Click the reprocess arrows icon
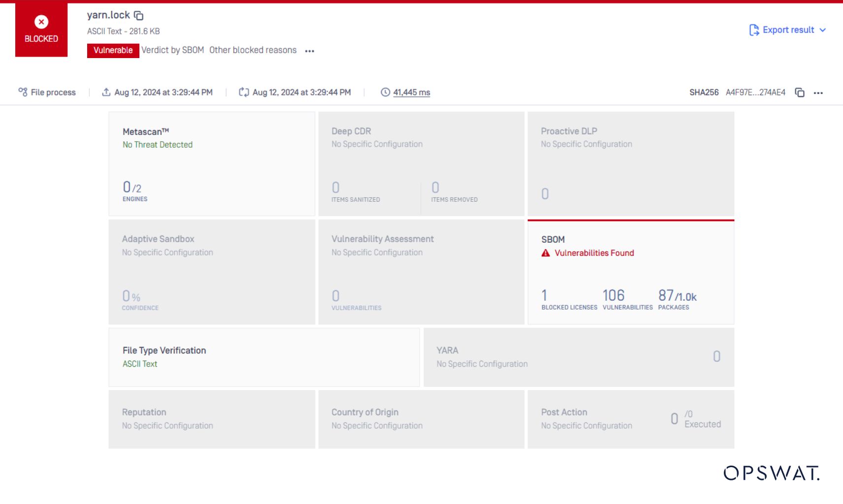The width and height of the screenshot is (843, 504). [x=244, y=92]
